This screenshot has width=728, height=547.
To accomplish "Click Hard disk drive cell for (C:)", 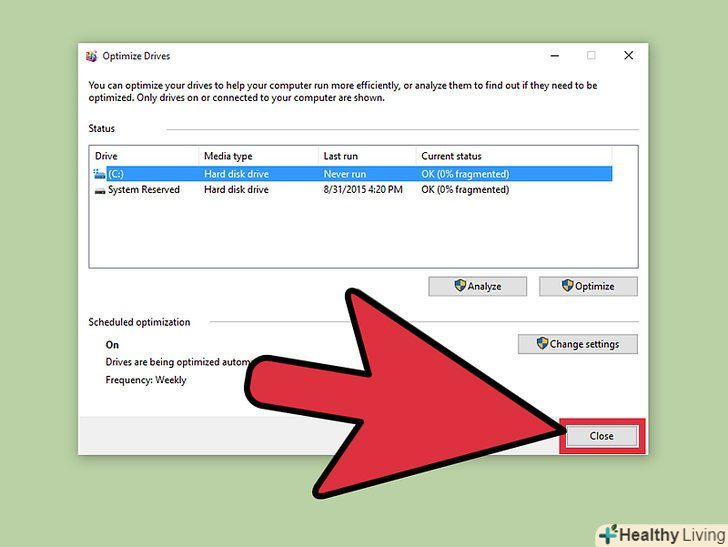I will coord(236,174).
